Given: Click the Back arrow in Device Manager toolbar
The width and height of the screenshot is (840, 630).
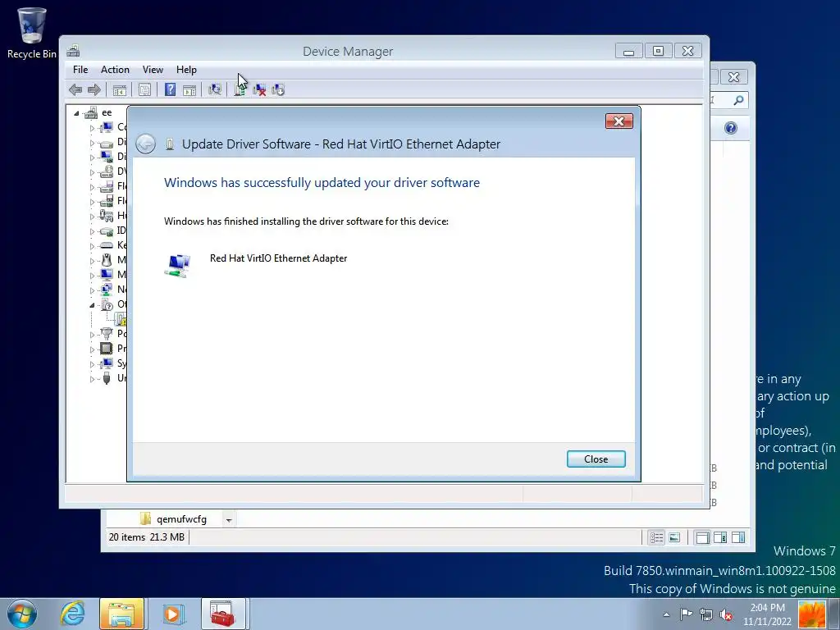Looking at the screenshot, I should [x=75, y=90].
